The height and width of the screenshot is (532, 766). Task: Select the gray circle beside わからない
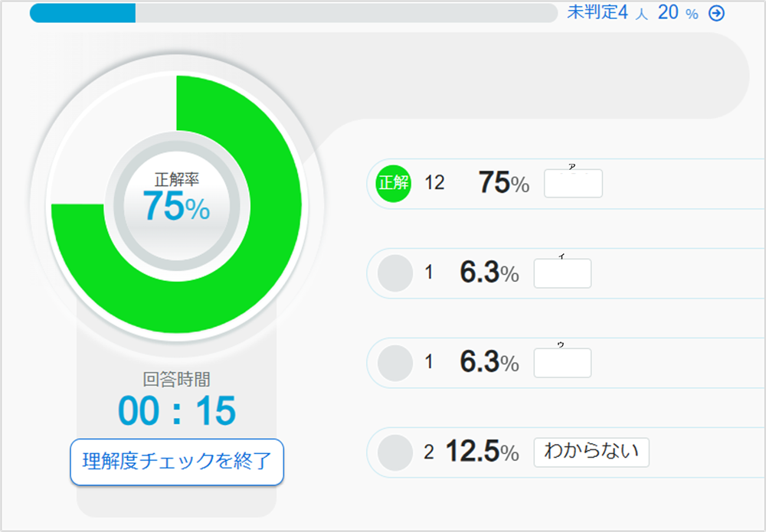396,452
